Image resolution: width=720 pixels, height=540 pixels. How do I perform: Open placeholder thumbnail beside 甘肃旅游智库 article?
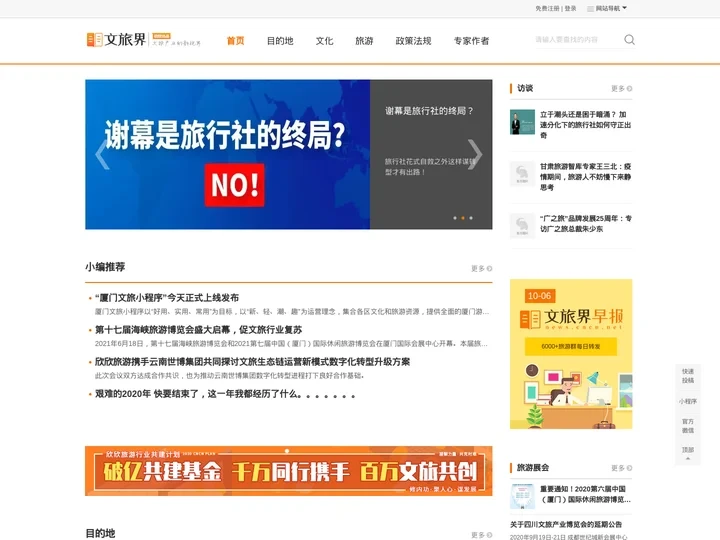(x=522, y=174)
